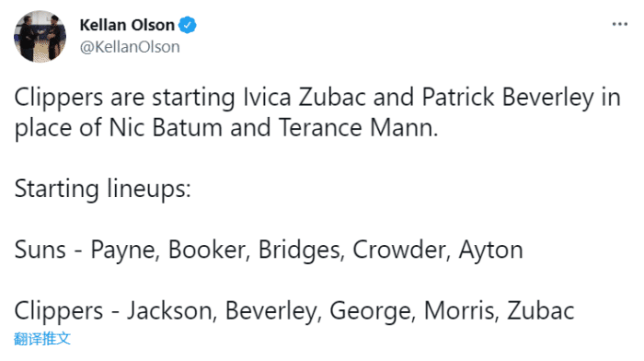Screen dimensions: 644x361
Task: Click the name 'Terance Mann' in tweet
Action: pos(358,127)
